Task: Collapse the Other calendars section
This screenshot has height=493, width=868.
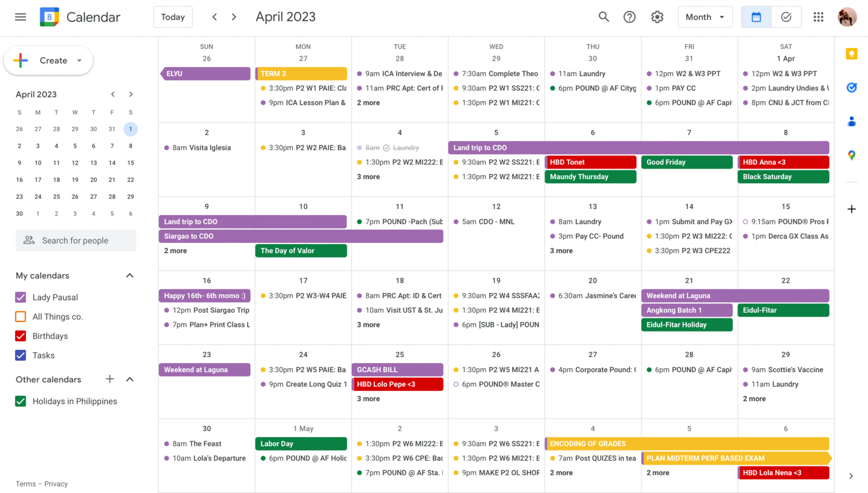Action: click(x=130, y=379)
